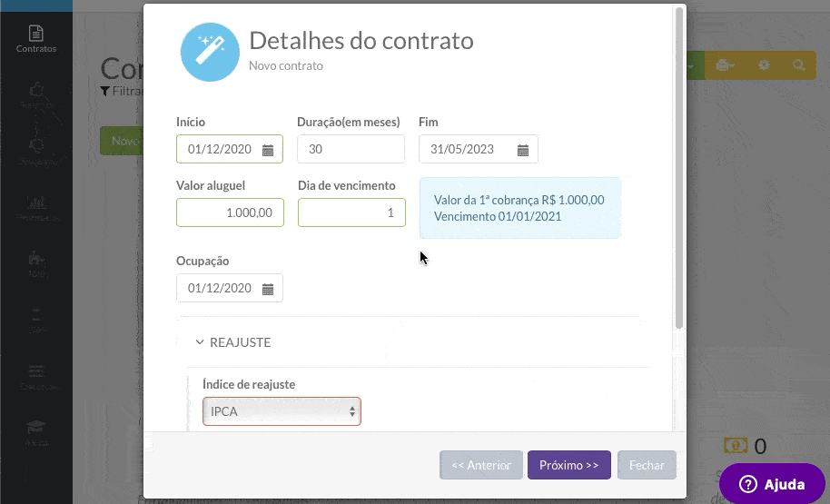Open the Índice de reajuste dropdown
This screenshot has width=830, height=504.
[x=282, y=411]
